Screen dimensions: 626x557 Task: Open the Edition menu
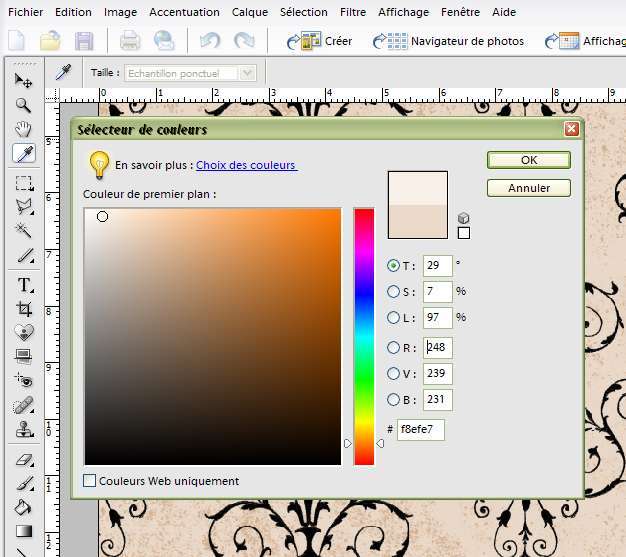point(73,12)
